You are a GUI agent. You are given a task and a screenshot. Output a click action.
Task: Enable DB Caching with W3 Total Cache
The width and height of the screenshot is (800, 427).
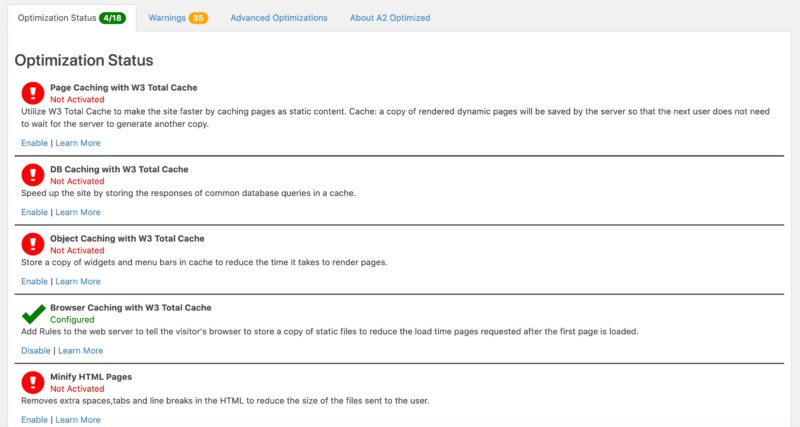[x=34, y=212]
